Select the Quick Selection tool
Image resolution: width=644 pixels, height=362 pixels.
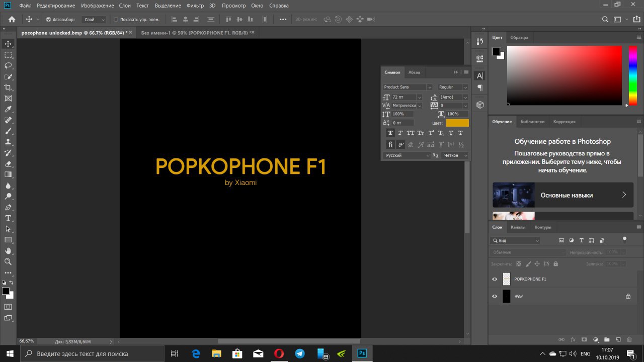(8, 77)
